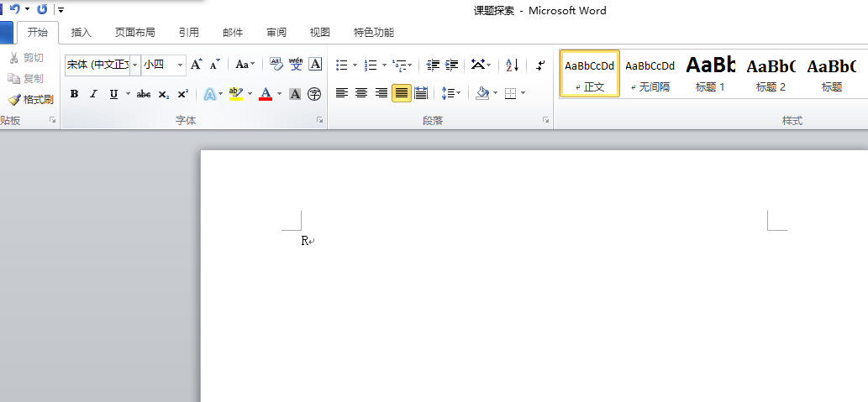Click the Distributed alignment icon
Image resolution: width=868 pixels, height=402 pixels.
[421, 93]
